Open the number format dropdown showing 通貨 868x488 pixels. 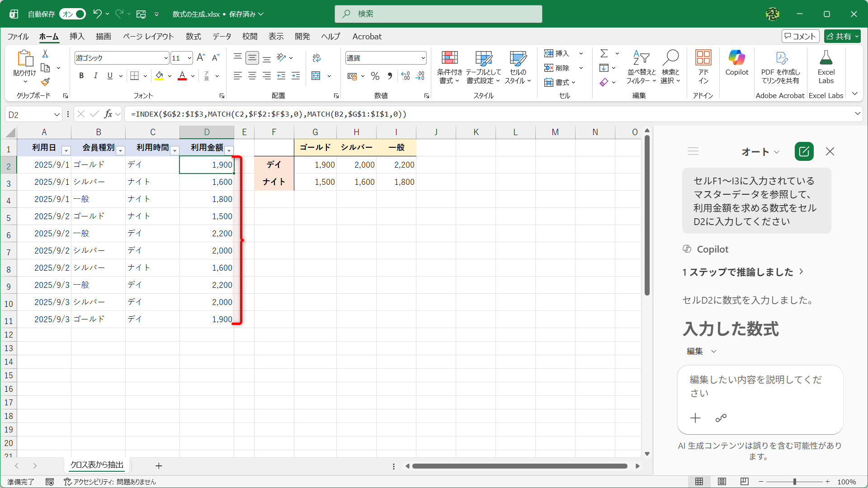pyautogui.click(x=423, y=58)
